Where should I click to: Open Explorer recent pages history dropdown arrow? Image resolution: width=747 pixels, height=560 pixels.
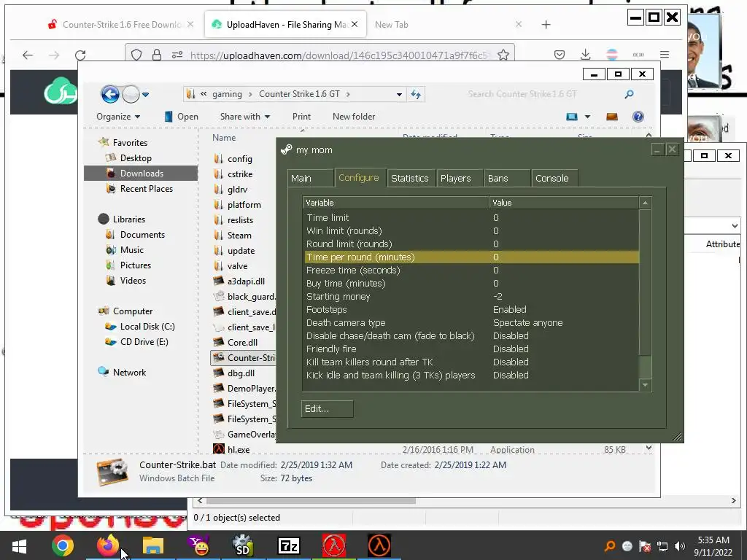[x=145, y=94]
